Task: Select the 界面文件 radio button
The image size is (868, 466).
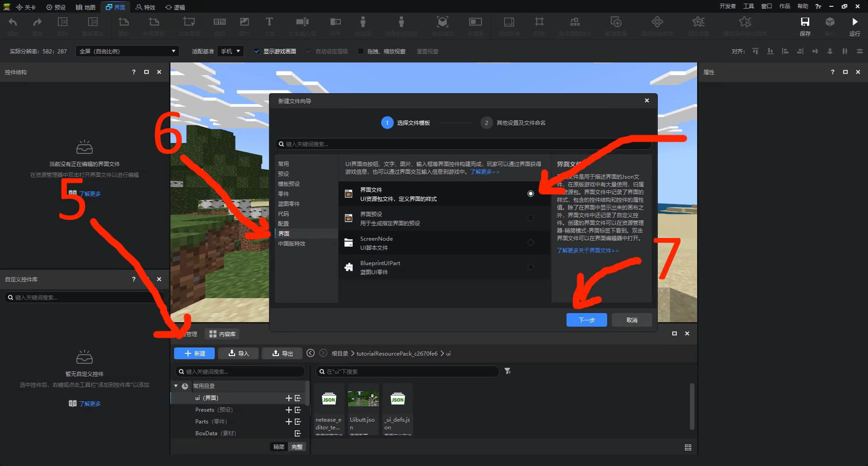Action: coord(531,194)
